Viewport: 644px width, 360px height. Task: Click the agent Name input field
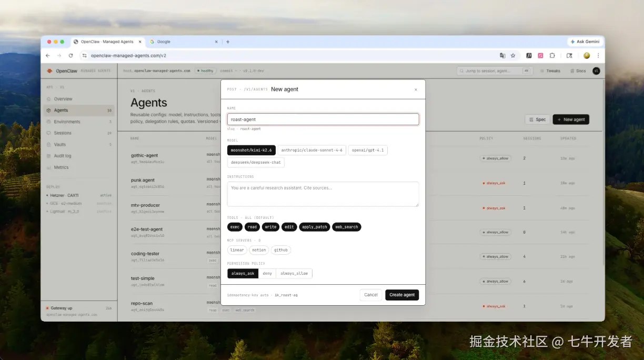(x=323, y=119)
